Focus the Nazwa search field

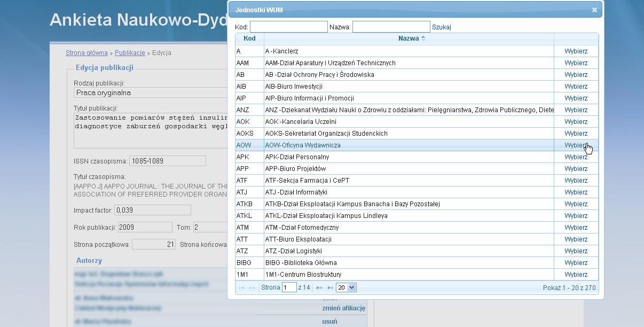pos(391,27)
